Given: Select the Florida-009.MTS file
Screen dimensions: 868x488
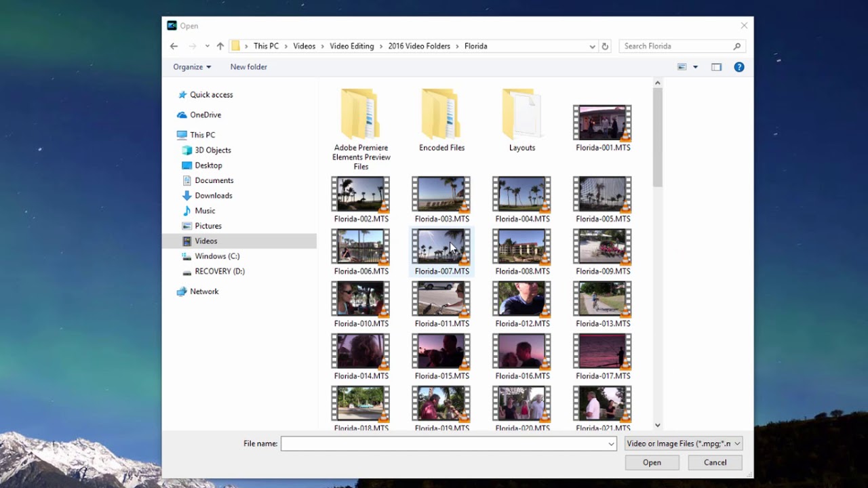Looking at the screenshot, I should coord(602,251).
